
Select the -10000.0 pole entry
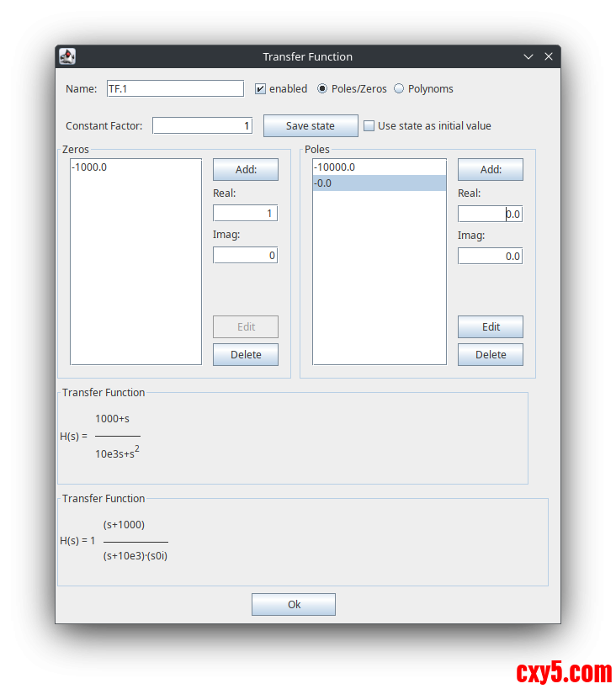click(x=379, y=167)
